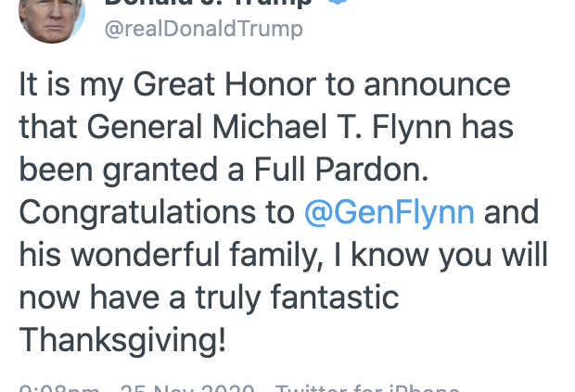Open the @GenFlynn mention link
575x392 pixels.
coord(390,212)
